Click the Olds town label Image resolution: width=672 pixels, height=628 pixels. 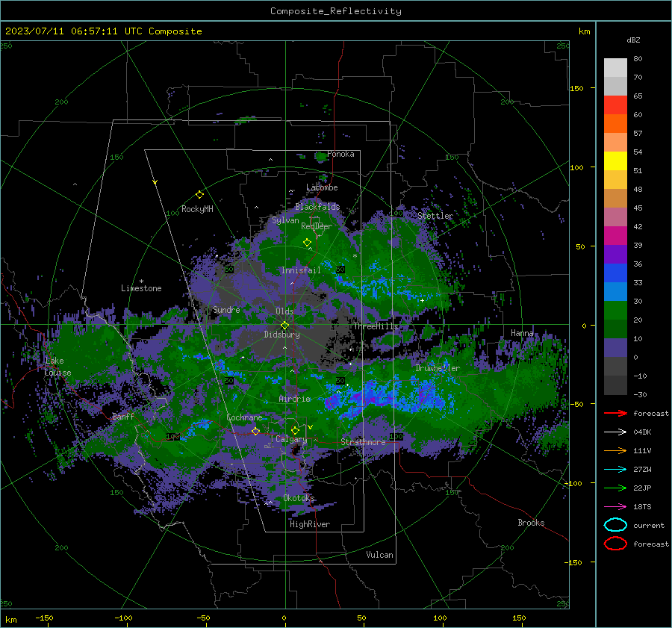pyautogui.click(x=284, y=311)
